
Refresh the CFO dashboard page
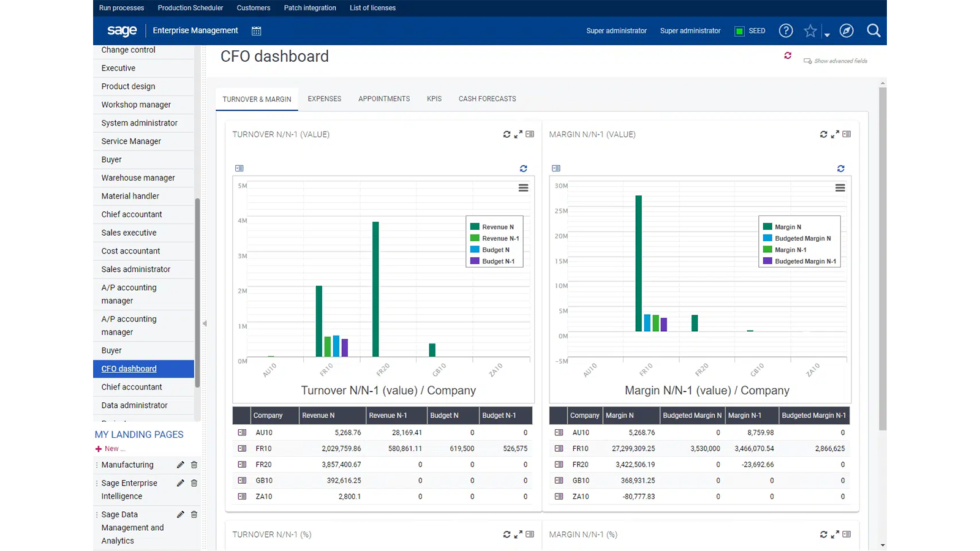(x=788, y=56)
